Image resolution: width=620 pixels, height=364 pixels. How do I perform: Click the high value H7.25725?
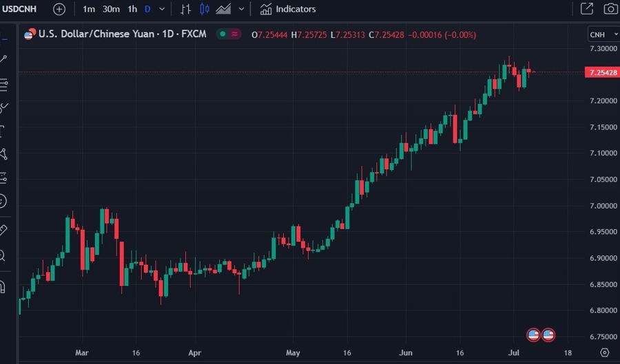coord(309,34)
